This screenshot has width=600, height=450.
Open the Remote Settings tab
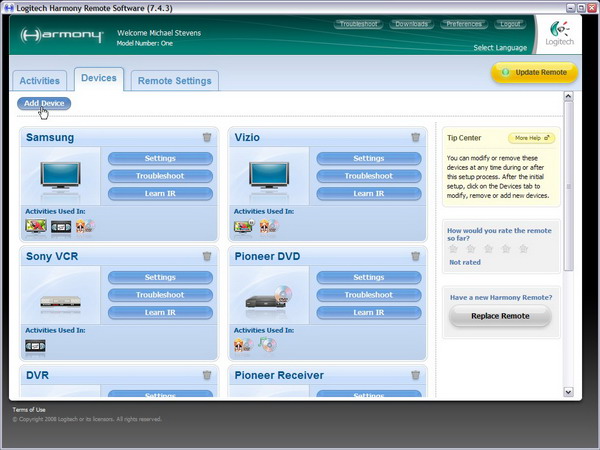click(x=174, y=81)
